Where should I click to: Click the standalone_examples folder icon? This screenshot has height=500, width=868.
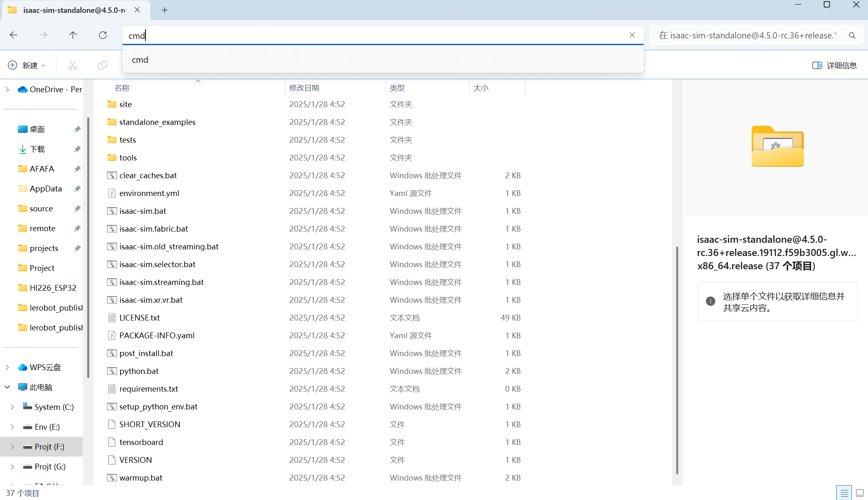pos(112,122)
